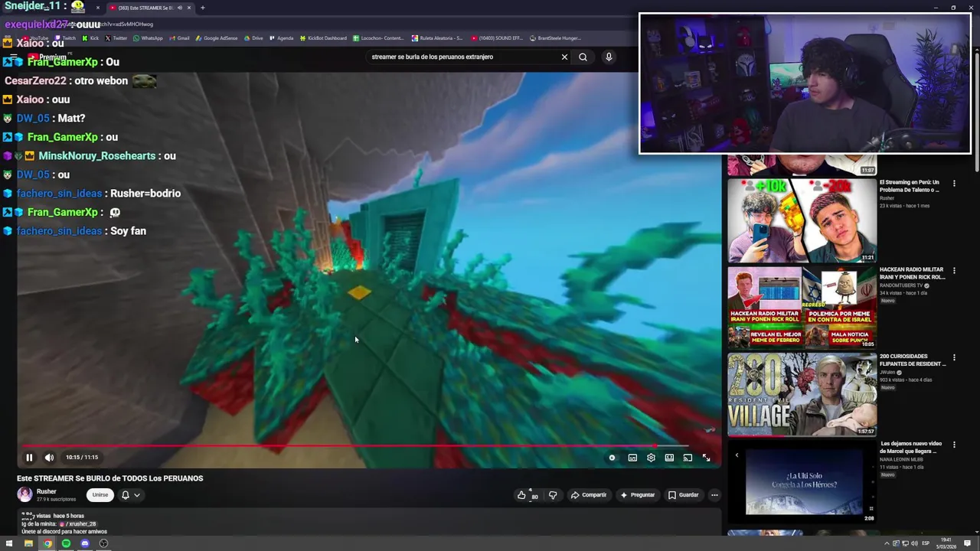Viewport: 980px width, 551px height.
Task: Open the Google AdSense bookmark
Action: pyautogui.click(x=217, y=38)
